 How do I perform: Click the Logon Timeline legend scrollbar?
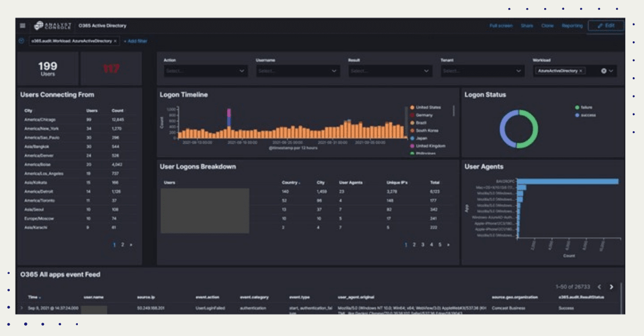click(454, 111)
